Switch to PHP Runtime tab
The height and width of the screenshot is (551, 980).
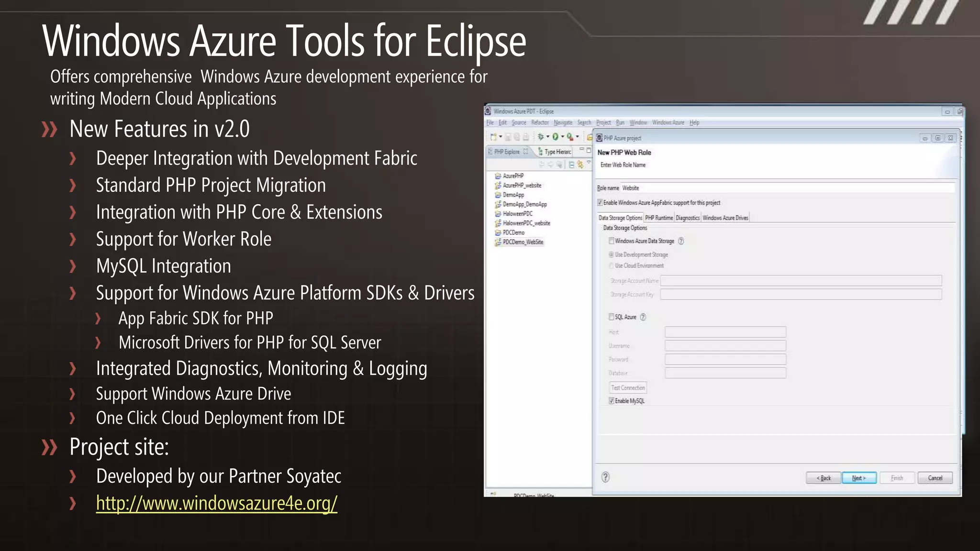click(659, 218)
